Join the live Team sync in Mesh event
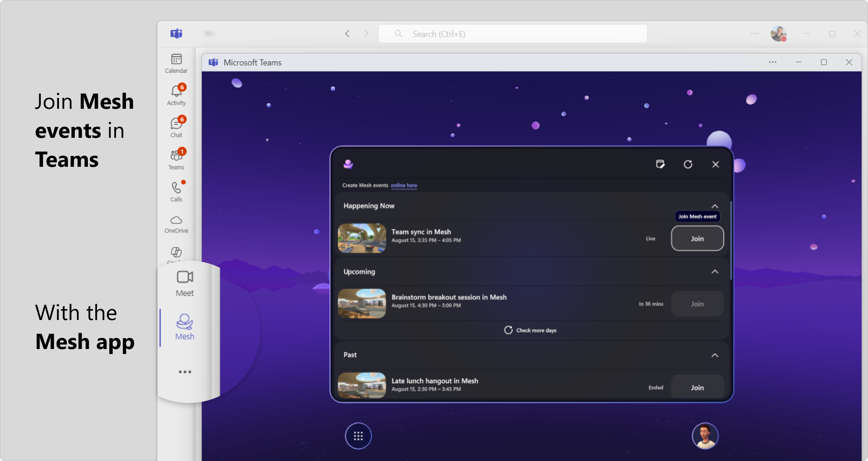 [x=697, y=238]
